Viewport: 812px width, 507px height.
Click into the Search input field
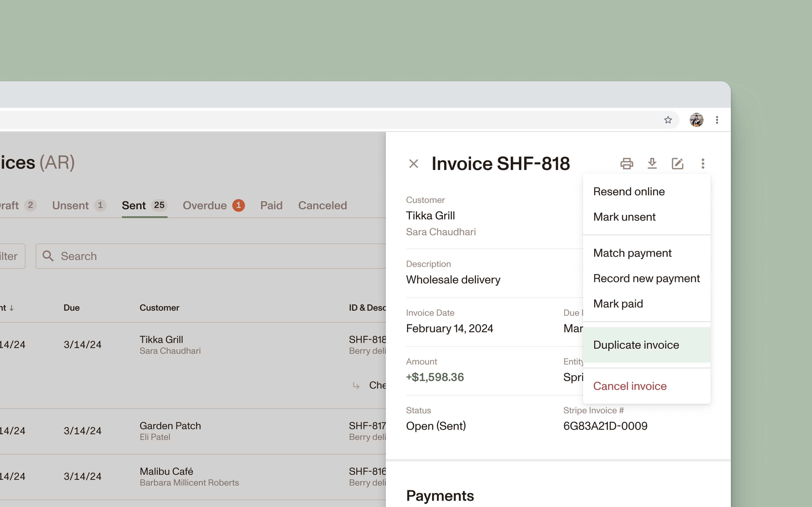click(218, 256)
